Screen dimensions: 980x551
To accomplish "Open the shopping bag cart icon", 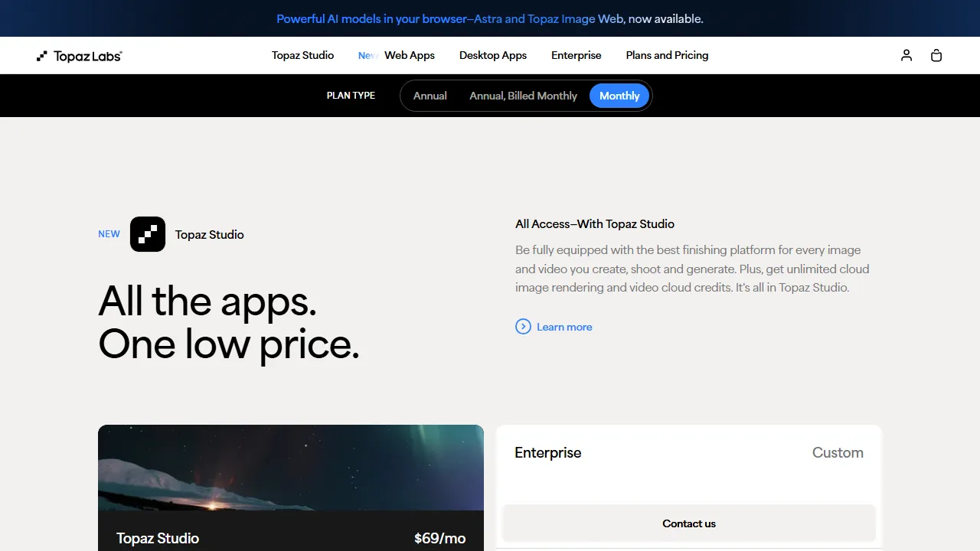I will click(936, 55).
